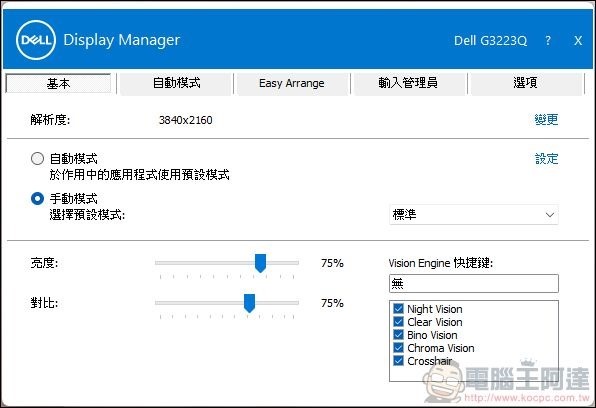596x408 pixels.
Task: Open the 輸入管理員 tab
Action: (408, 83)
